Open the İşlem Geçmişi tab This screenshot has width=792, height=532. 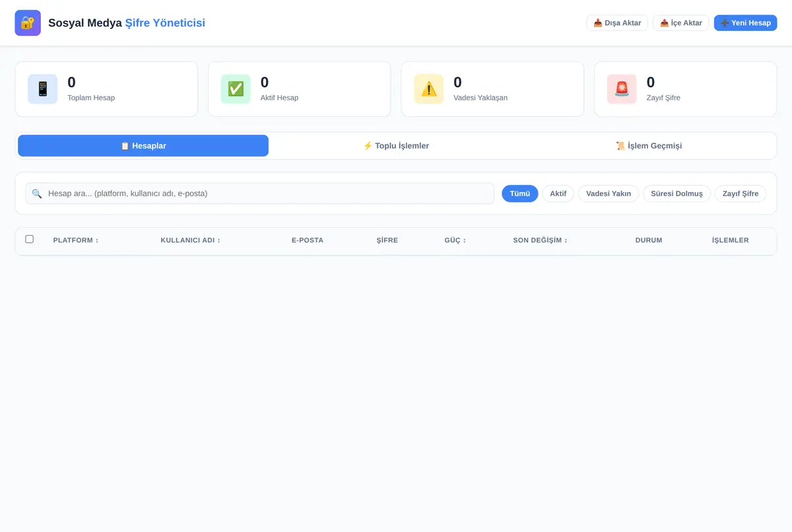649,146
